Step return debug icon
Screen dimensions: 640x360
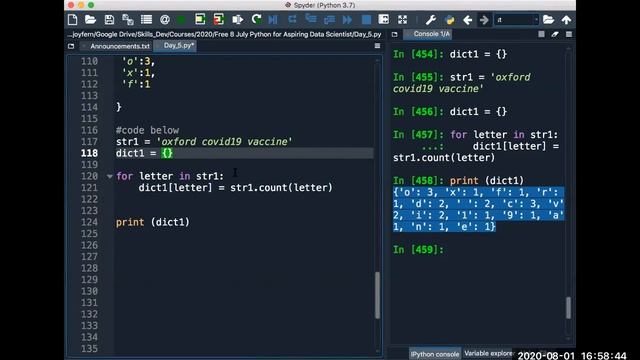(329, 20)
